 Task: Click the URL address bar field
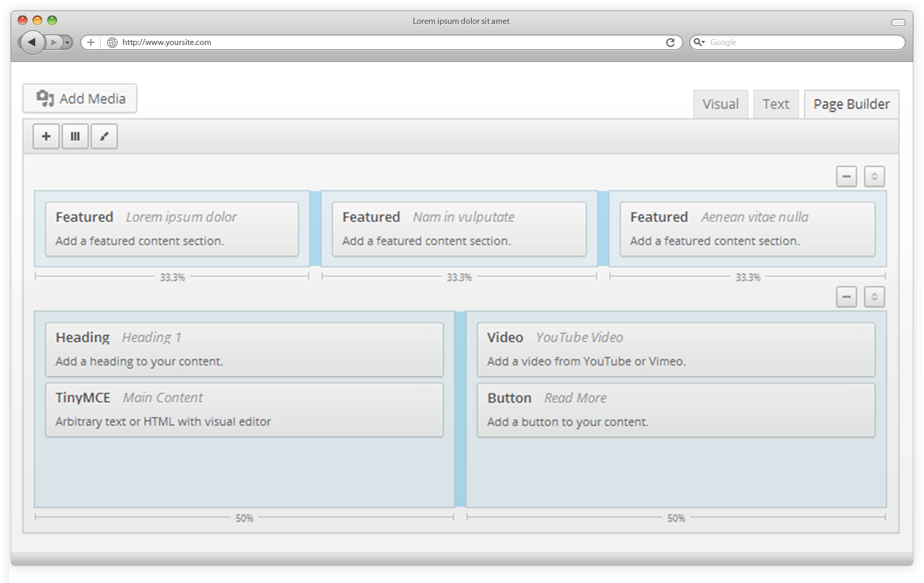[x=387, y=42]
